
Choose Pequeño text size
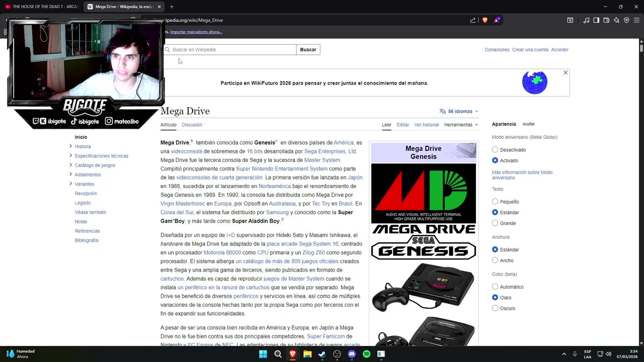(495, 202)
